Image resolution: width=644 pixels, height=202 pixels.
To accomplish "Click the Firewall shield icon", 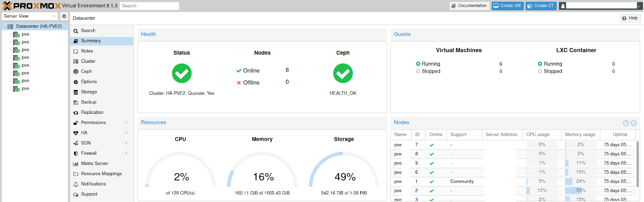I will point(76,153).
